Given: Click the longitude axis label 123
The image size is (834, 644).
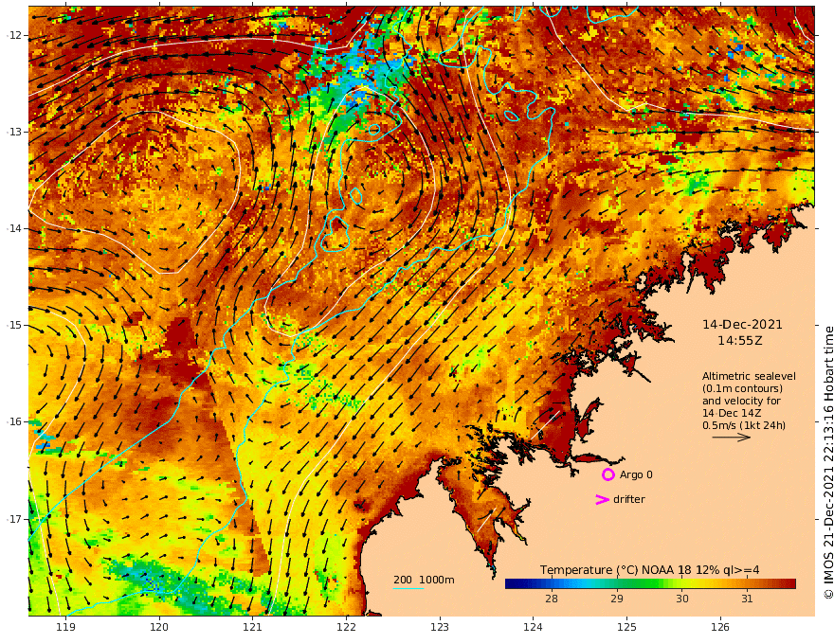Looking at the screenshot, I should tap(440, 627).
